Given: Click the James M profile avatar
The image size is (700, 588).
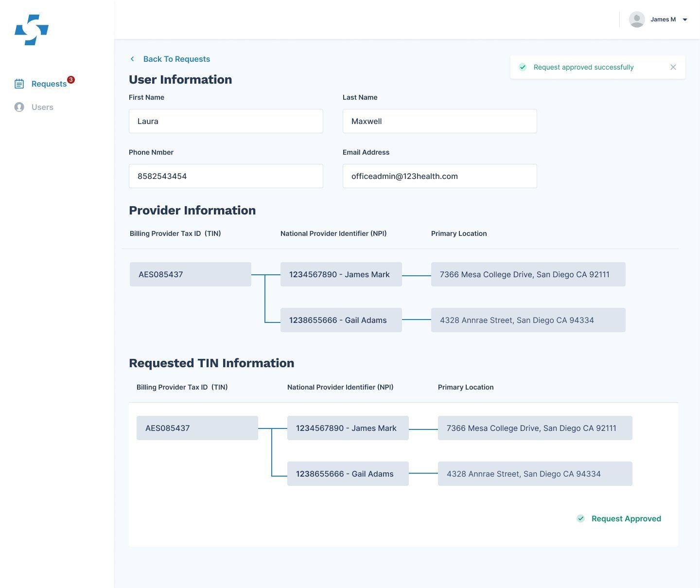Looking at the screenshot, I should tap(637, 19).
